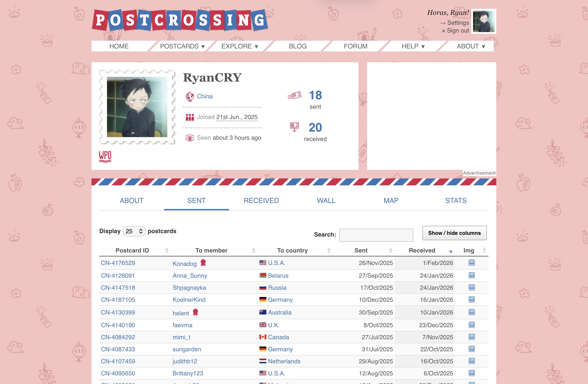588x384 pixels.
Task: Open the Display 25 postcards dropdown
Action: coord(134,231)
